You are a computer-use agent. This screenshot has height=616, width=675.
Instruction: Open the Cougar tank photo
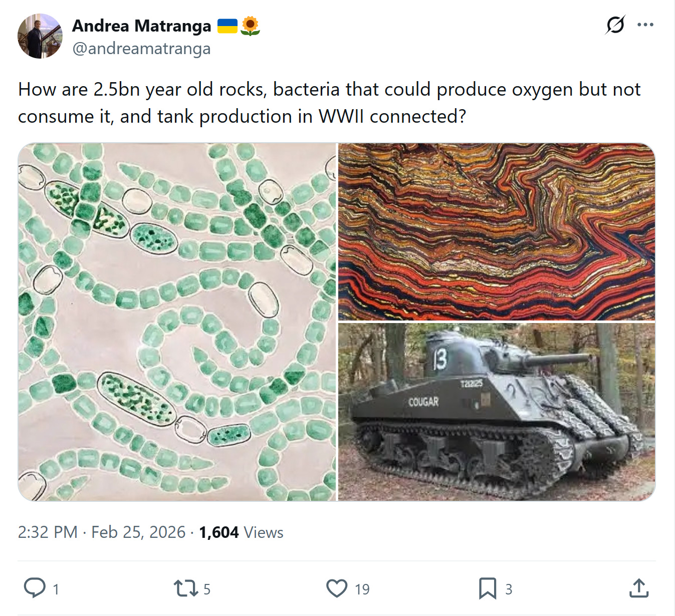[x=497, y=412]
